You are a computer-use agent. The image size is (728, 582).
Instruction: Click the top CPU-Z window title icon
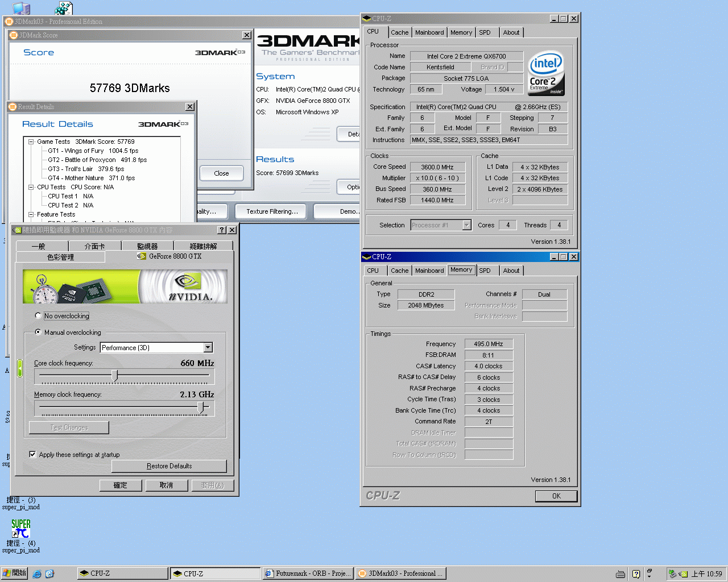coord(367,19)
